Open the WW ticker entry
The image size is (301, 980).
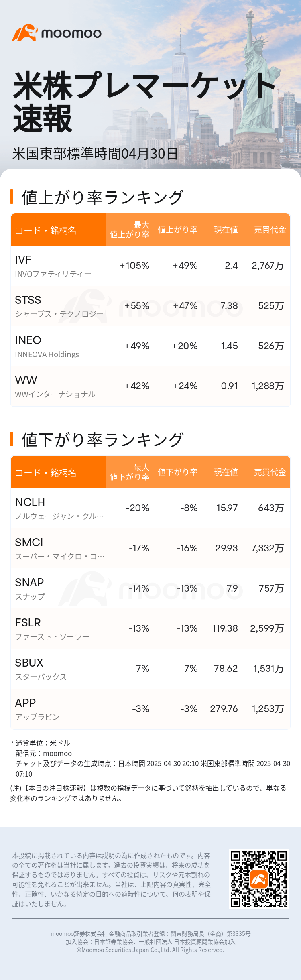[x=26, y=380]
